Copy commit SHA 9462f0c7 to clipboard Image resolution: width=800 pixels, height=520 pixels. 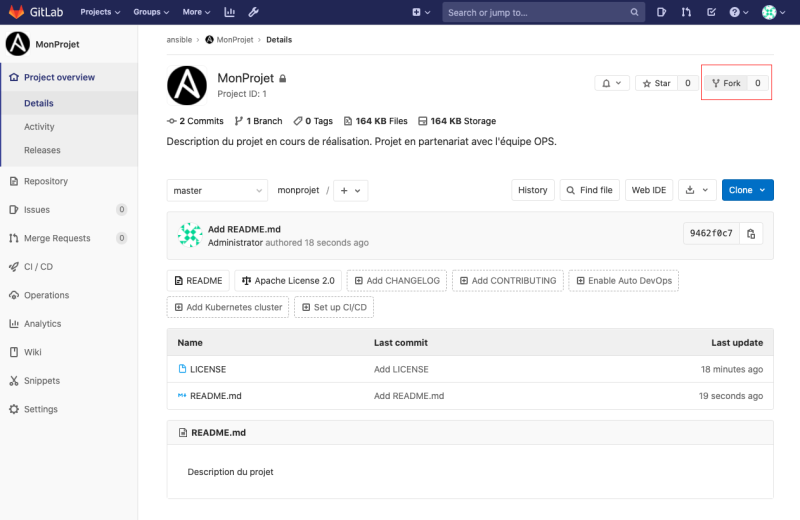[x=752, y=233]
